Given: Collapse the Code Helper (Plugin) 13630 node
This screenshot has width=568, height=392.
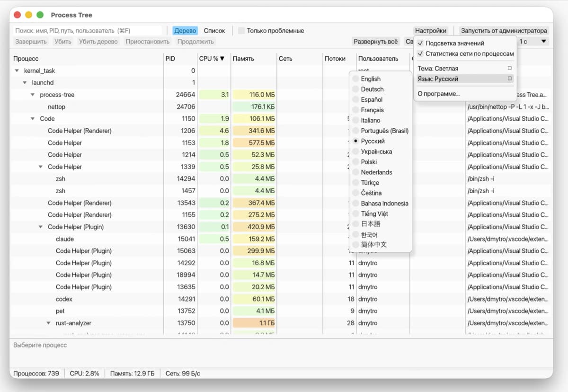Looking at the screenshot, I should coord(41,227).
